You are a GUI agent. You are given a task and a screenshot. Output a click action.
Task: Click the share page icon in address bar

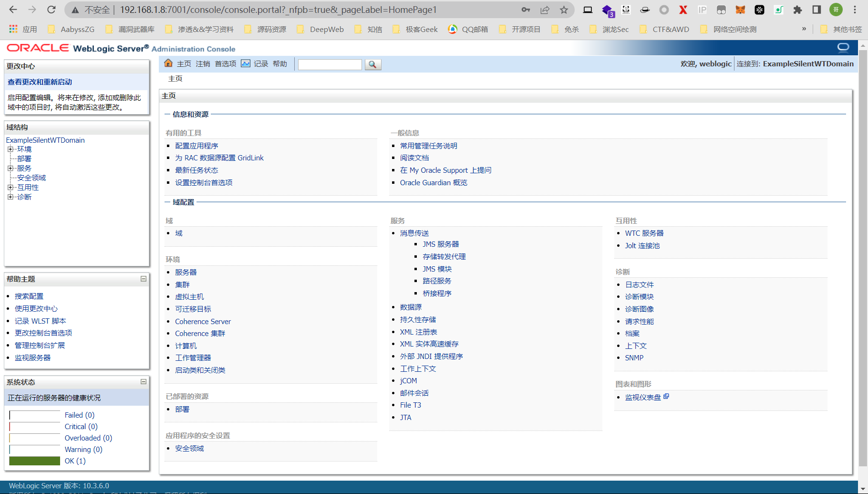[x=545, y=10]
